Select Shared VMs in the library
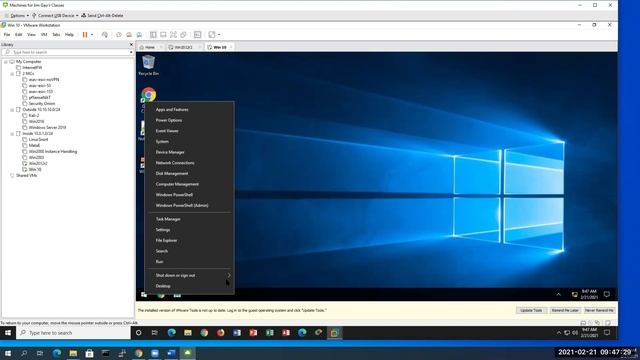Viewport: 640px width, 360px height. (x=26, y=176)
